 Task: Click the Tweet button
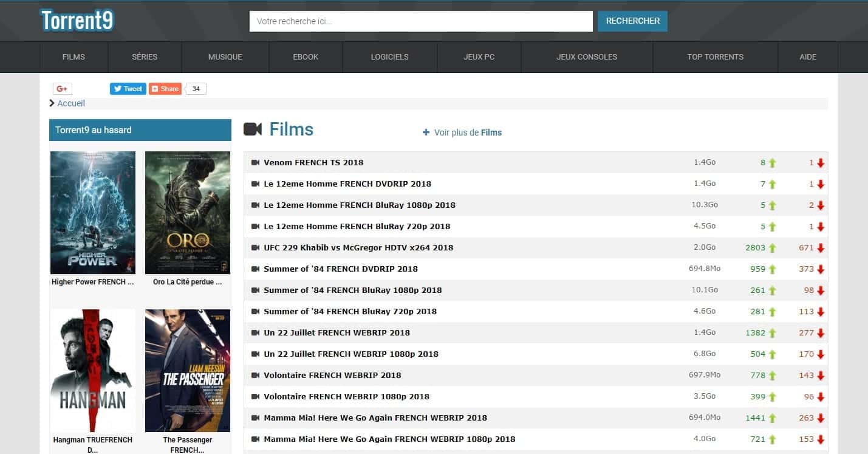[128, 88]
